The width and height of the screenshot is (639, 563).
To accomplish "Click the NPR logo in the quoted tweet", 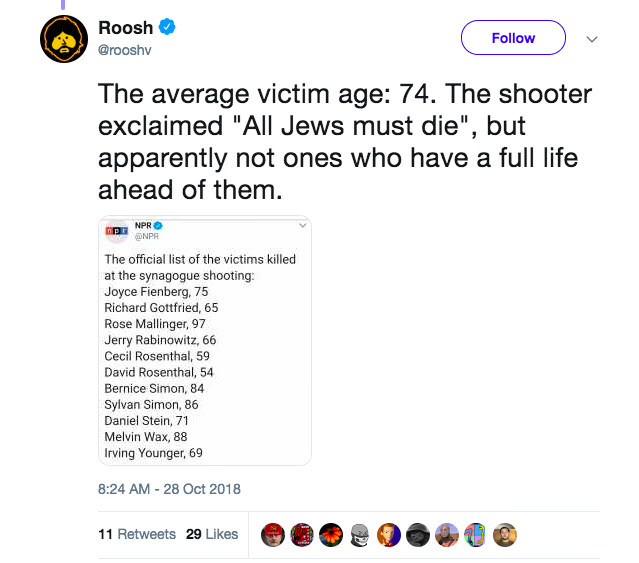I will [x=117, y=233].
